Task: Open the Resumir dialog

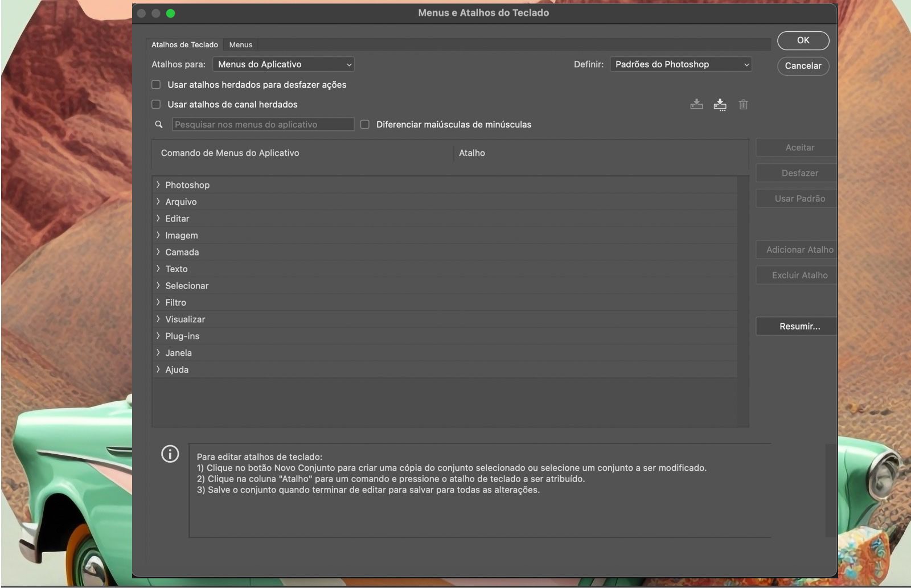Action: click(x=801, y=326)
